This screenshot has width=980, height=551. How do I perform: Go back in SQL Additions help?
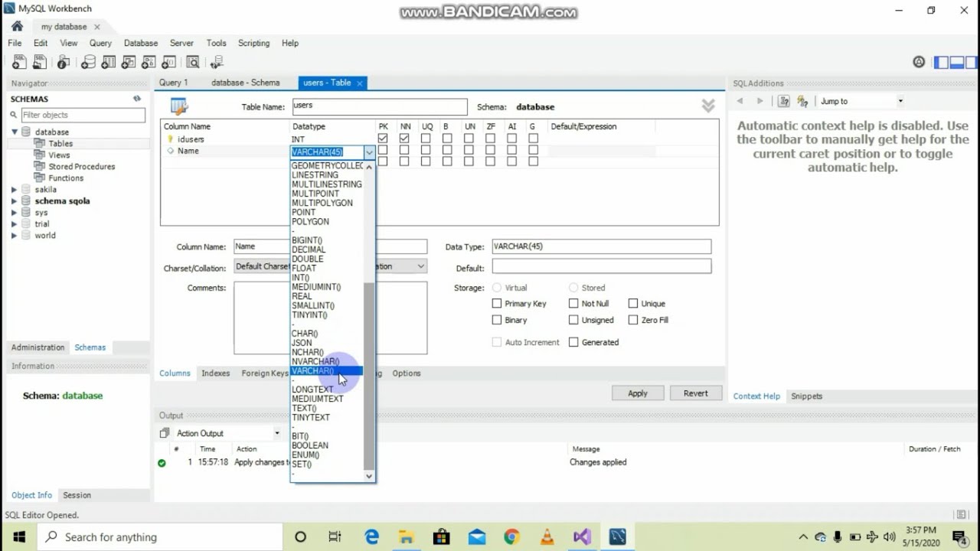click(740, 101)
